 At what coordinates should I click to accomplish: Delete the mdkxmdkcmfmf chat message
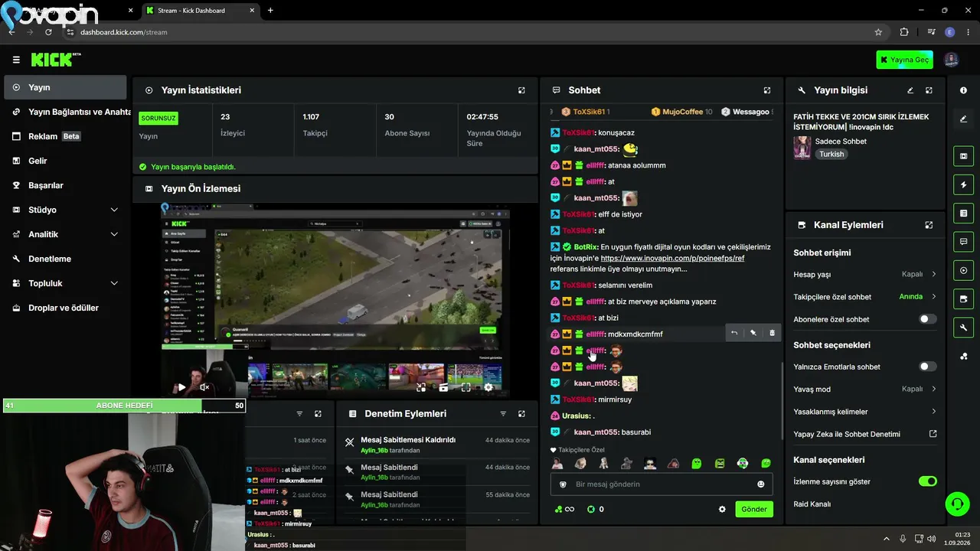772,333
